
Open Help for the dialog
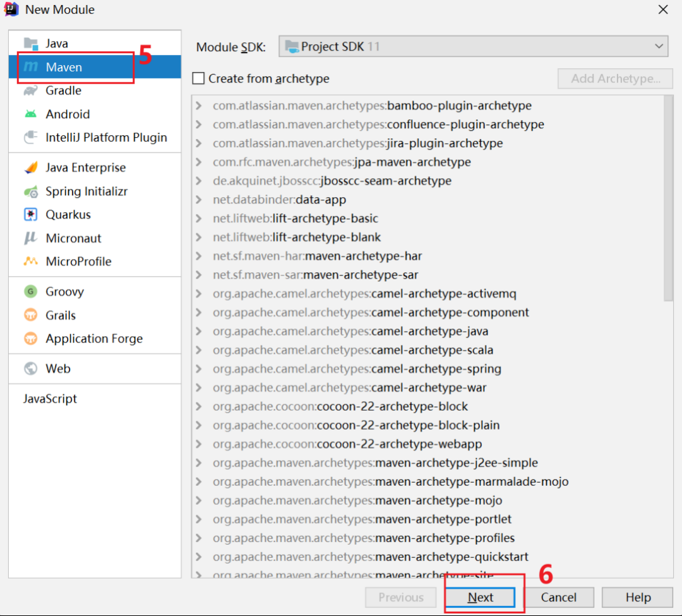point(638,597)
